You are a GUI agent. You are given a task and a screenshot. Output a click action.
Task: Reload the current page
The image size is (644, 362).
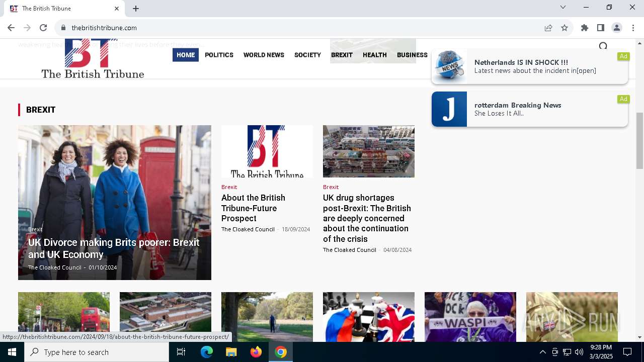click(x=43, y=28)
